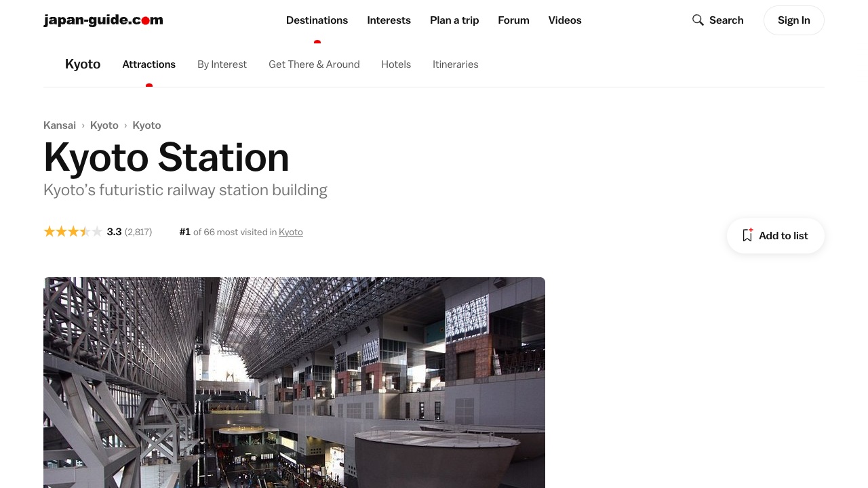This screenshot has width=868, height=488.
Task: Switch to the By Interest tab
Action: 222,64
